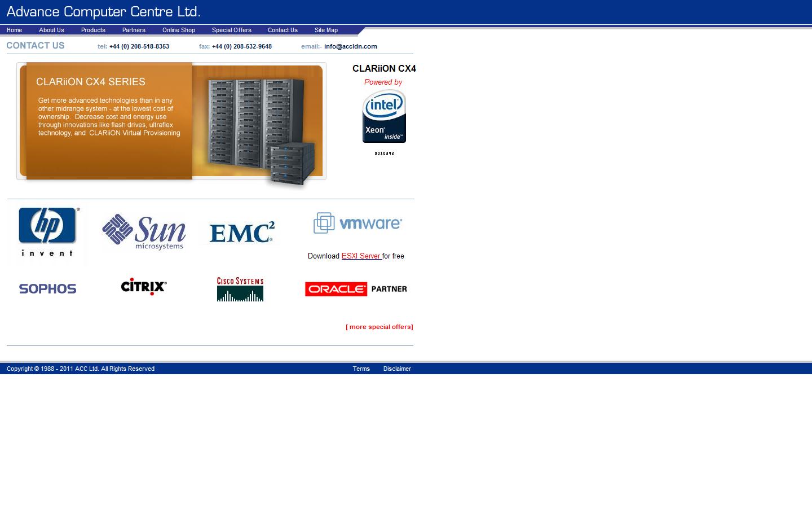Switch to the Contact Us page
812x508 pixels.
pyautogui.click(x=283, y=30)
